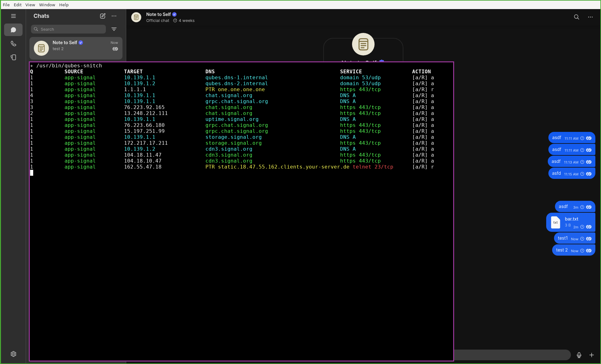
Task: Open the bar.txt file attachment
Action: tap(571, 222)
